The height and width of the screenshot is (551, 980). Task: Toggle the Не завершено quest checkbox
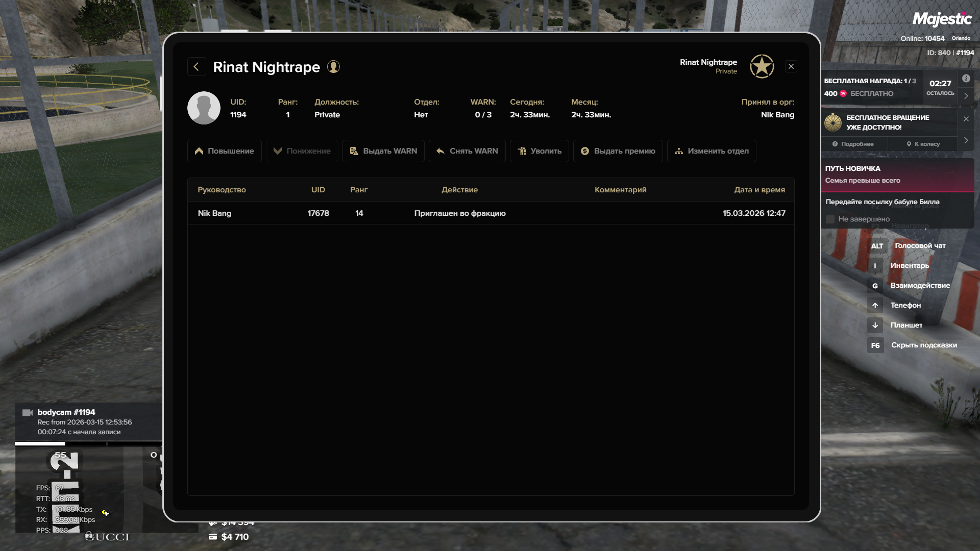(830, 219)
